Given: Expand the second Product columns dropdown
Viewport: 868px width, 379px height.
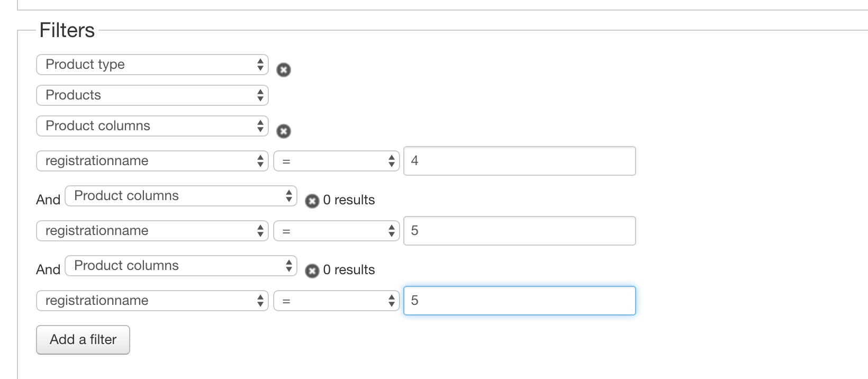Looking at the screenshot, I should [180, 196].
